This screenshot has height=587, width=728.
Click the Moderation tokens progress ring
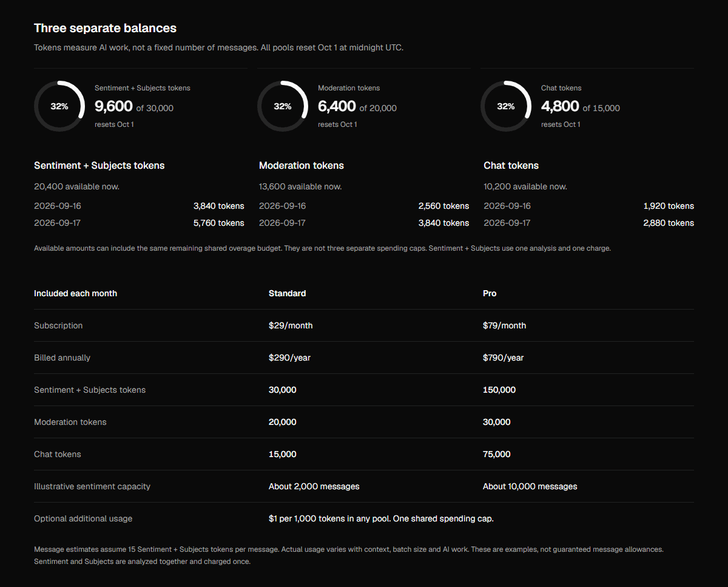coord(283,106)
